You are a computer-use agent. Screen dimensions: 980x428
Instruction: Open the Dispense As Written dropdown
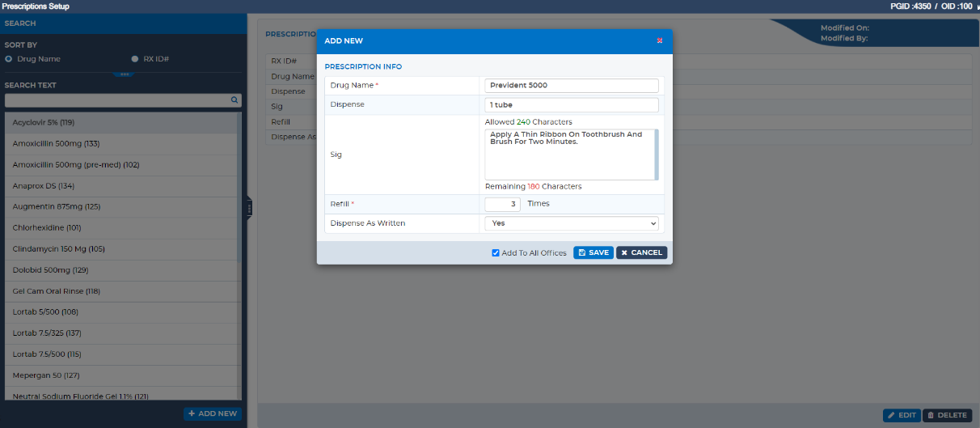pos(572,223)
